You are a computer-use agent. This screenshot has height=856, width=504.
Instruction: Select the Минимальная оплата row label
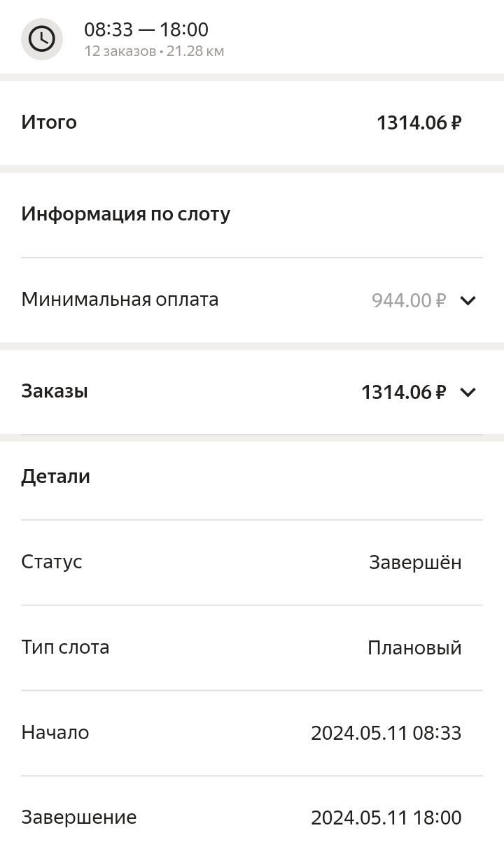coord(120,300)
